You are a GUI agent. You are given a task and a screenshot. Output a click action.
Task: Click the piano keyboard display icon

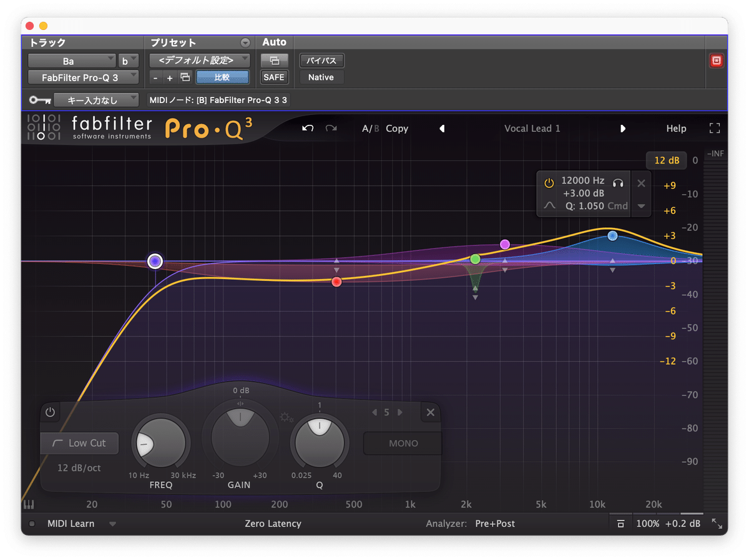click(28, 504)
